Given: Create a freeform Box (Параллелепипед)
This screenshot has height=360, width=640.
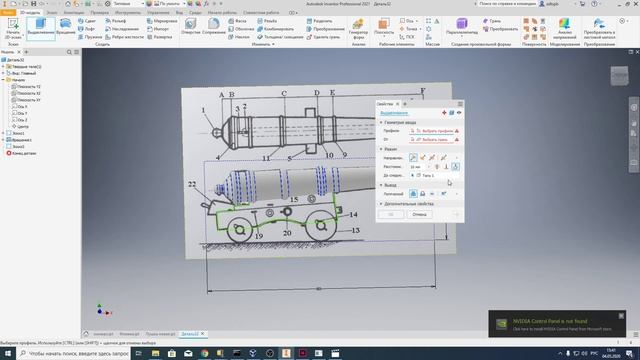Looking at the screenshot, I should point(462,27).
